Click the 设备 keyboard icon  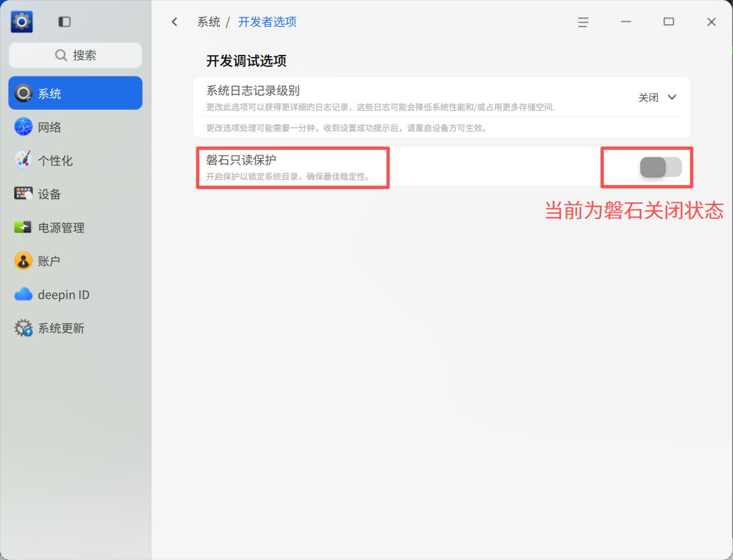[23, 194]
